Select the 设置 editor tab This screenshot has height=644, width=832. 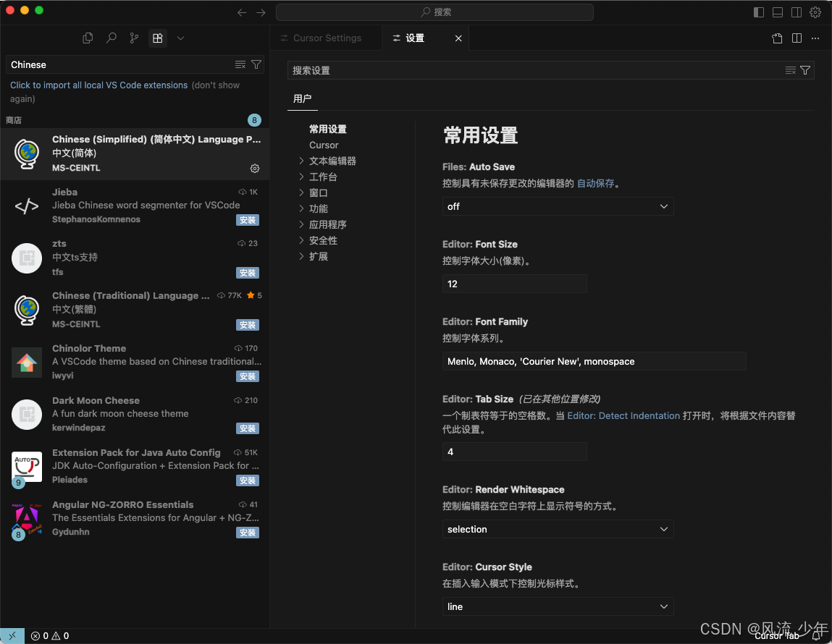tap(414, 38)
